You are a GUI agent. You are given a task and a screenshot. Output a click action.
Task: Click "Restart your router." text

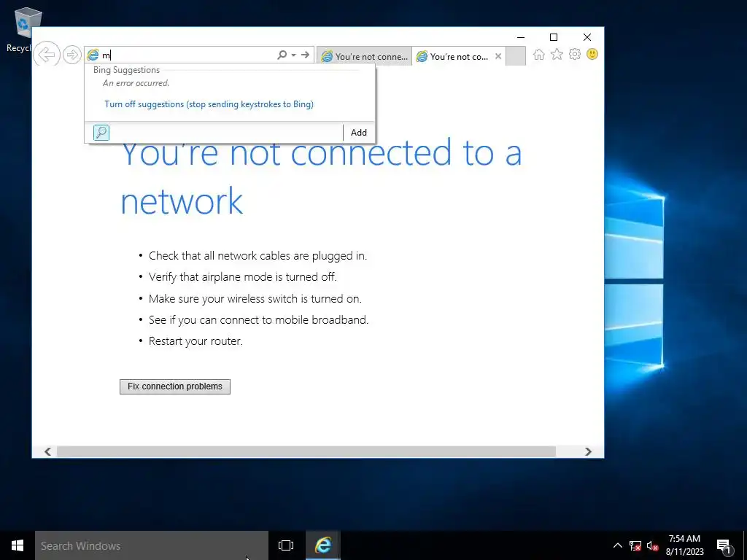pyautogui.click(x=196, y=341)
